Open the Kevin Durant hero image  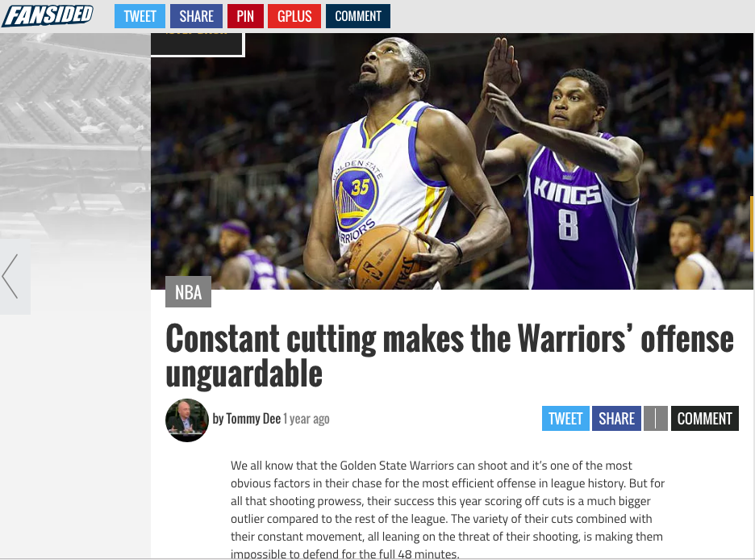pos(452,161)
